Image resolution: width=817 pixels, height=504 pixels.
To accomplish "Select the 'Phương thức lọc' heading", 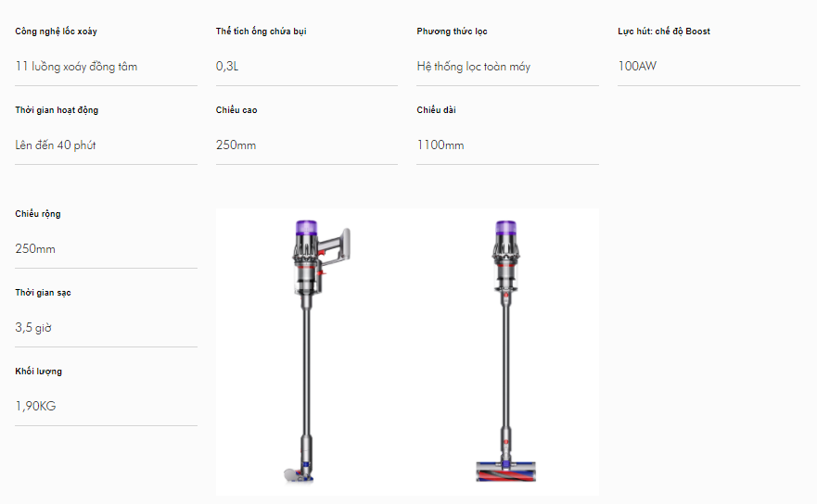I will [x=452, y=31].
